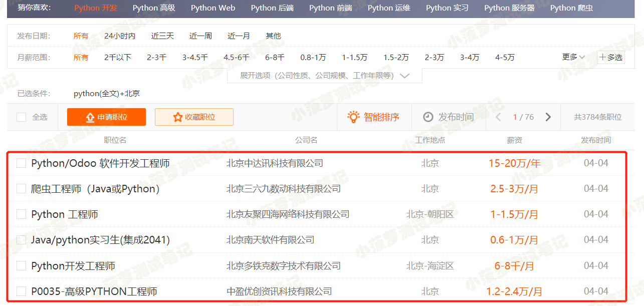Select Python Web suggestion tab
This screenshot has height=306, width=644.
coord(213,8)
